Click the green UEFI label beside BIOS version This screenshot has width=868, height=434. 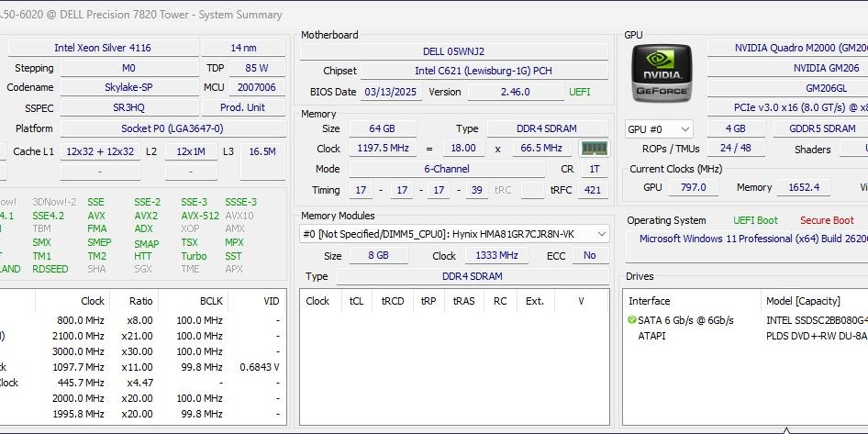coord(580,92)
